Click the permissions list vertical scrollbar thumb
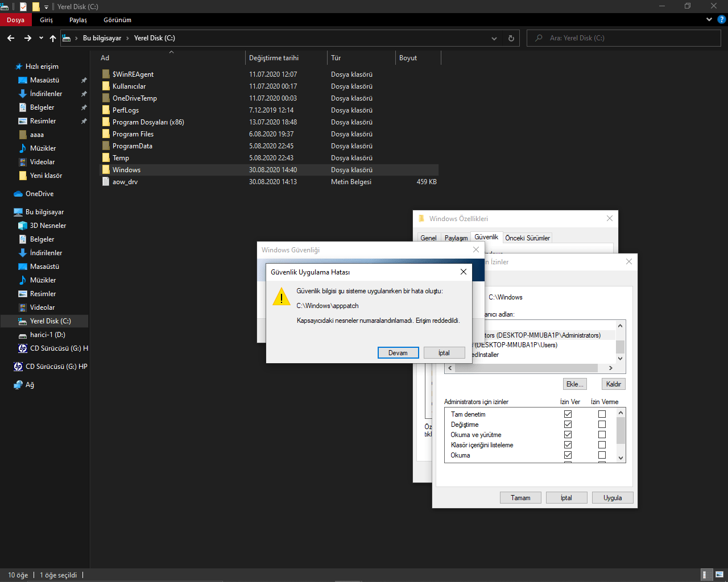 [x=621, y=430]
